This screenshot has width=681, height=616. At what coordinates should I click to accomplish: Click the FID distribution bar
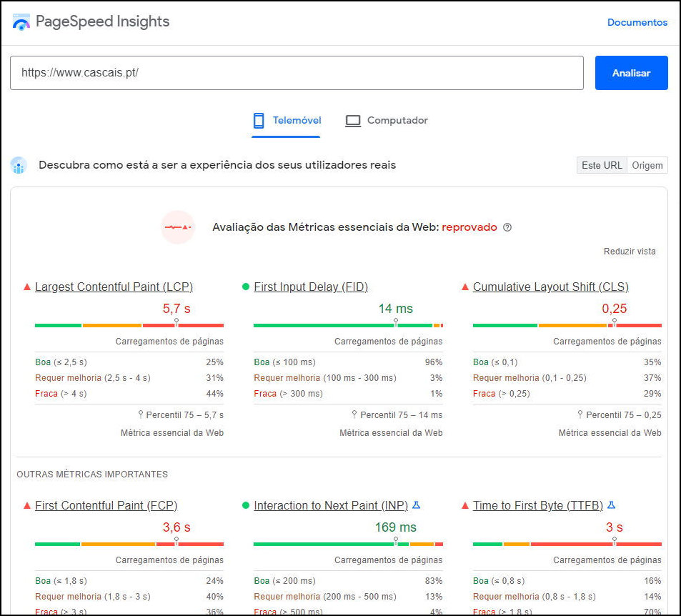[x=348, y=325]
